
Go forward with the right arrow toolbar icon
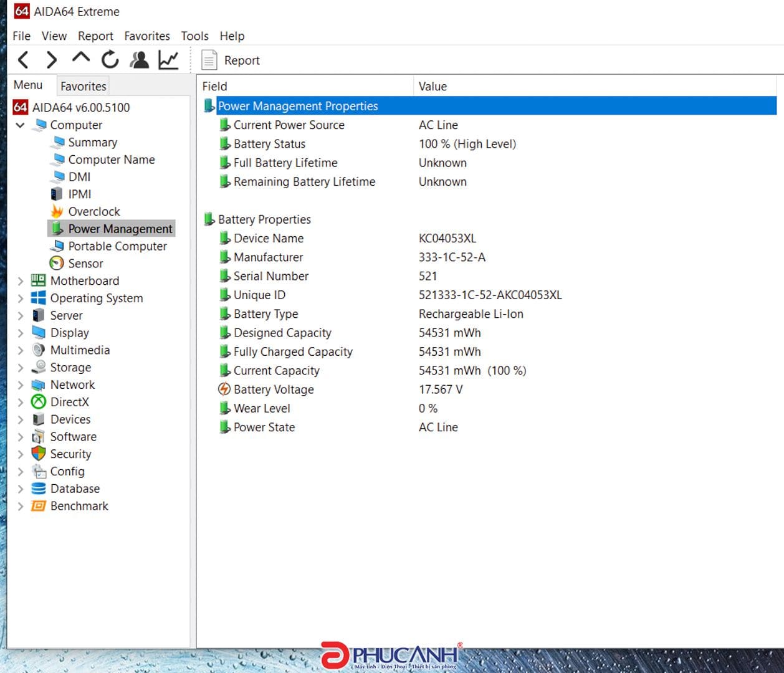[52, 60]
